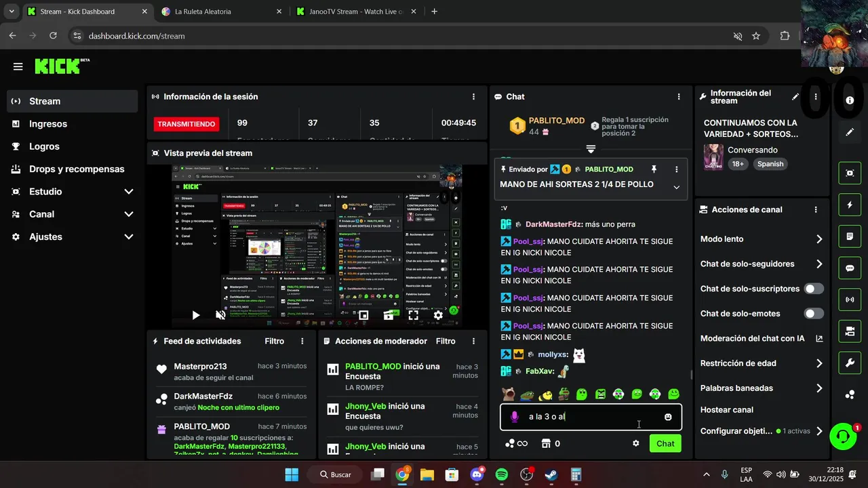This screenshot has height=488, width=868.
Task: Click the shop icon below chat input
Action: coord(546,443)
